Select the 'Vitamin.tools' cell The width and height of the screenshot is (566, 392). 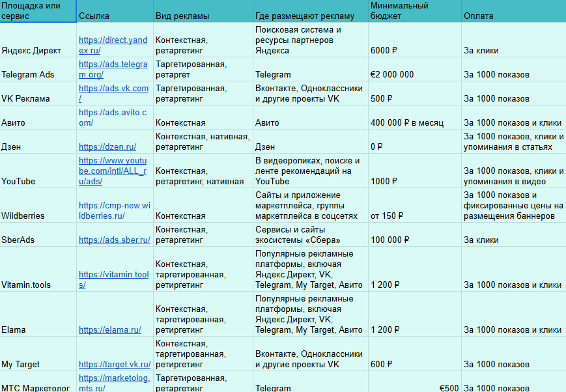pos(38,270)
